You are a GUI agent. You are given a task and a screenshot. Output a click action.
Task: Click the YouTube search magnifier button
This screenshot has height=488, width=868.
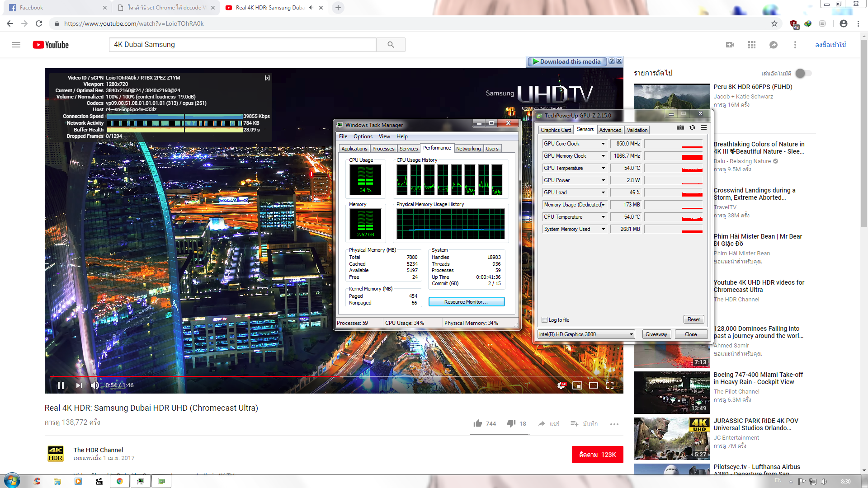coord(391,45)
